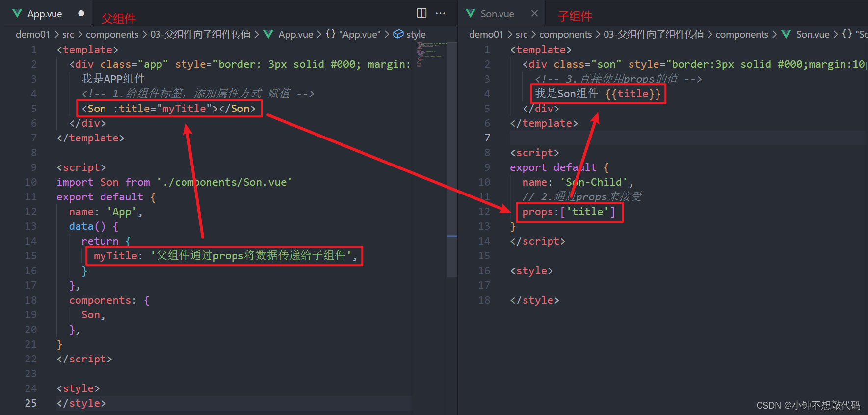
Task: Click props:['title'] line in Son.vue
Action: click(x=569, y=211)
